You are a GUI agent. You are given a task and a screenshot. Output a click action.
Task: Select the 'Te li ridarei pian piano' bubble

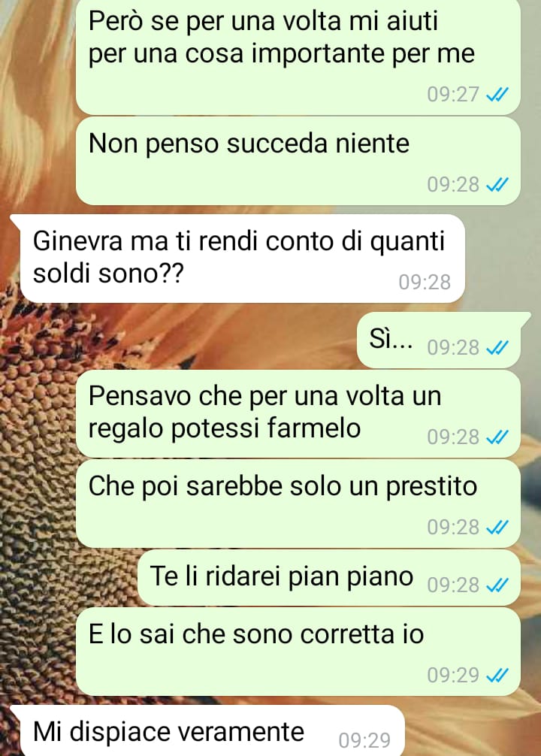point(329,578)
